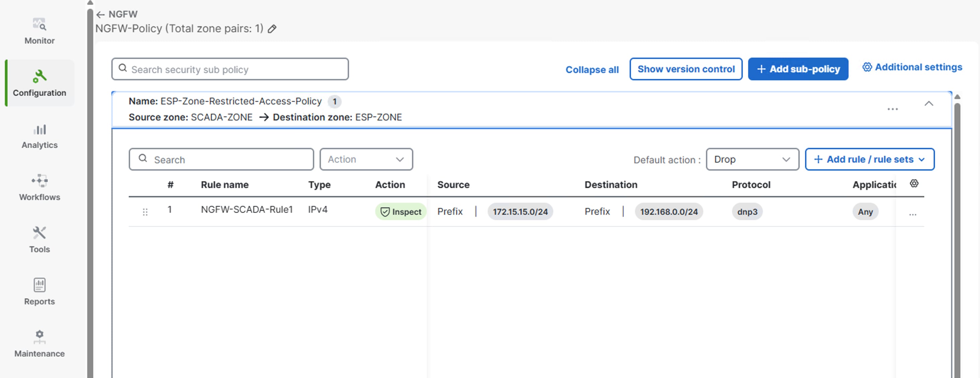
Task: Open the Workflows icon
Action: point(39,181)
